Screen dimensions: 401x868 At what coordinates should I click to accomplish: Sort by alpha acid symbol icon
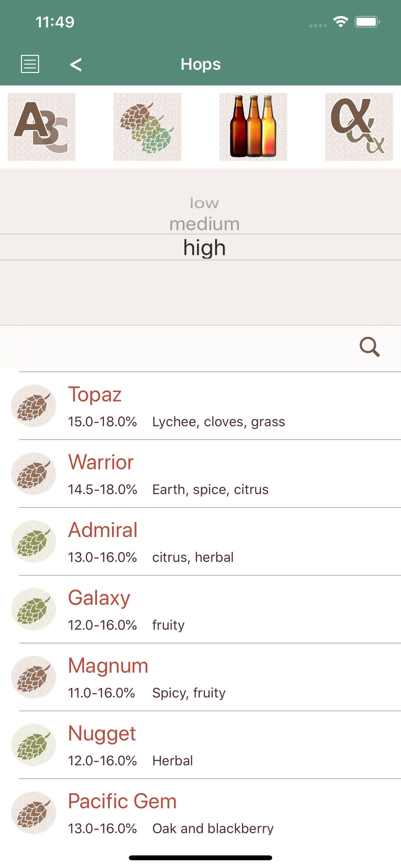point(359,127)
